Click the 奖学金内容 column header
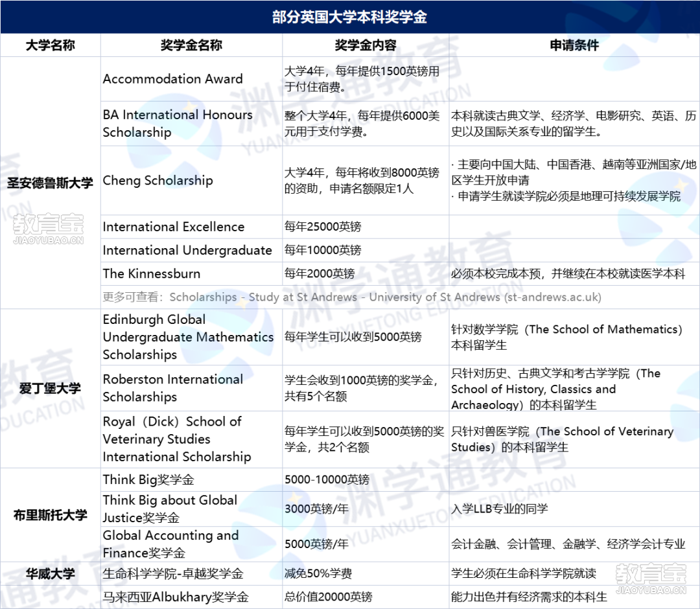Image resolution: width=700 pixels, height=609 pixels. pos(366,45)
